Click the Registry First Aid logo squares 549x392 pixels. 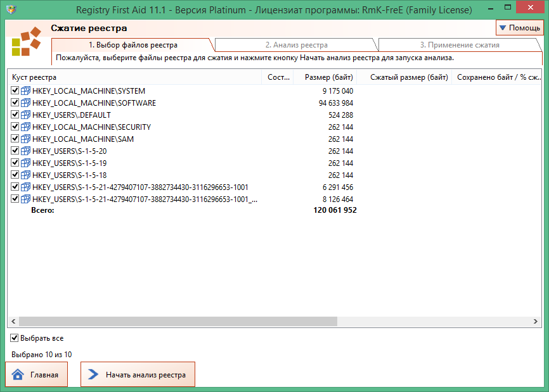coord(26,41)
